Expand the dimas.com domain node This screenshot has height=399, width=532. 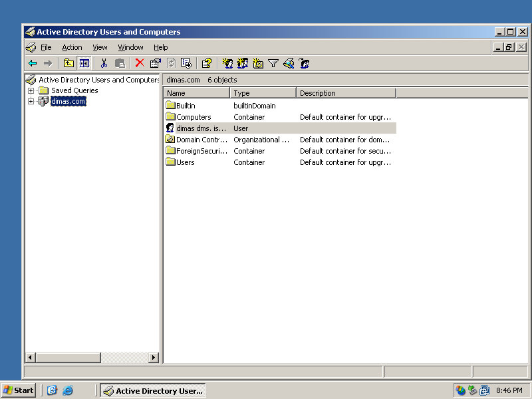[31, 101]
